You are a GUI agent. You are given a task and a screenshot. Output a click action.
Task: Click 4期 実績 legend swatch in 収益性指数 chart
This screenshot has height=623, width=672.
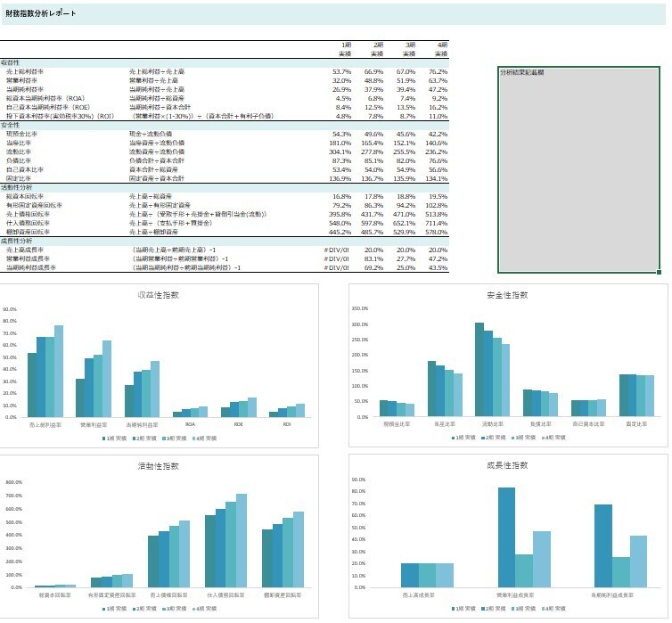(193, 439)
